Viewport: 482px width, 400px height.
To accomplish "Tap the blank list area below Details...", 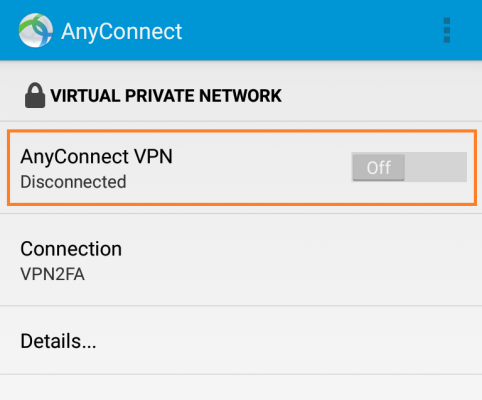I will coord(241,387).
